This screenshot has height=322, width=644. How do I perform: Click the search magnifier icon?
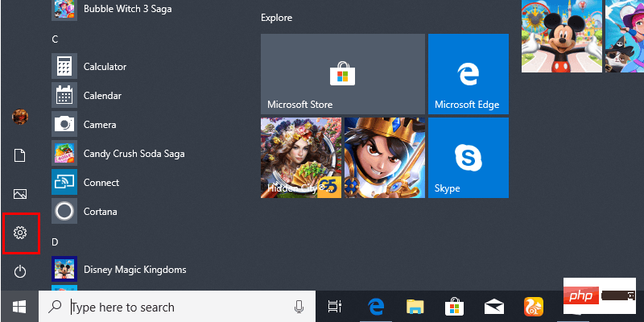tap(55, 307)
